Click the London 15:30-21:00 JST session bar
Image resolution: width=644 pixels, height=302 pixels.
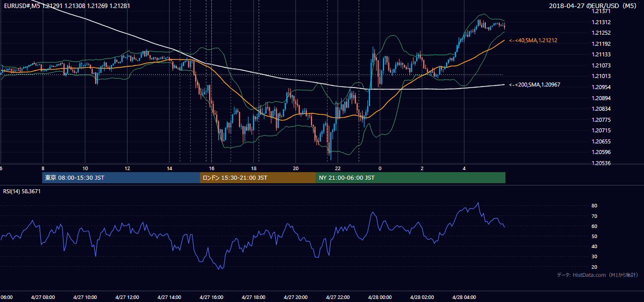pos(258,178)
